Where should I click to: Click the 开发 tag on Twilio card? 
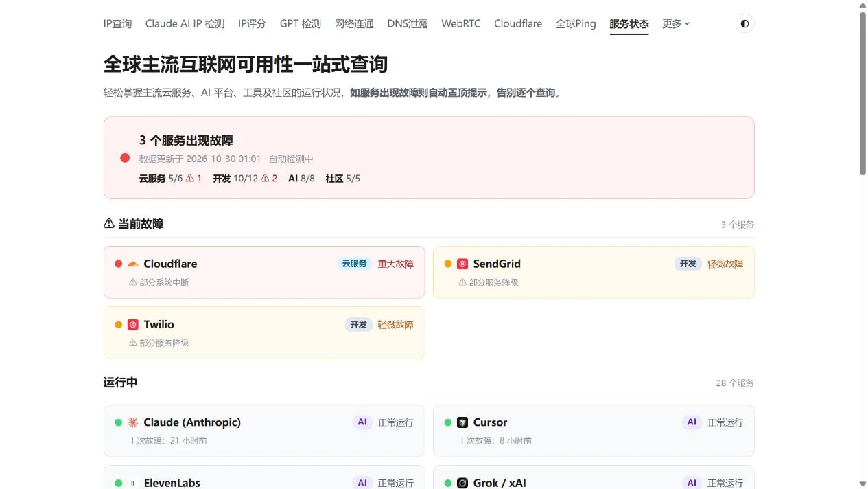coord(359,325)
